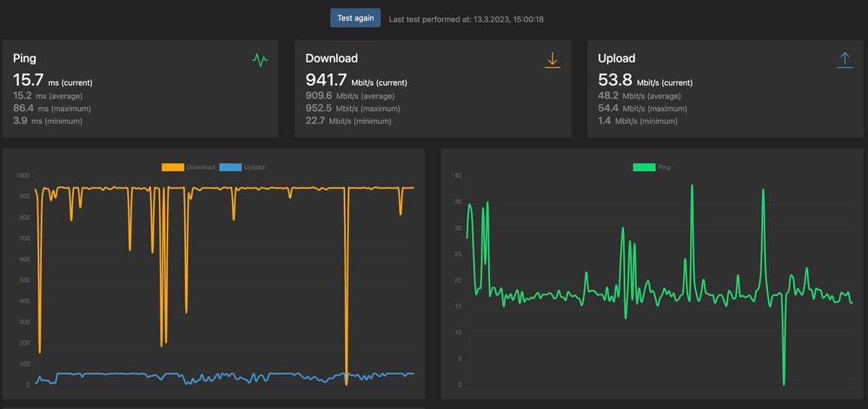Click the 941.7 Mbit/s current download value
Viewport: 868px width, 409px height.
(356, 81)
